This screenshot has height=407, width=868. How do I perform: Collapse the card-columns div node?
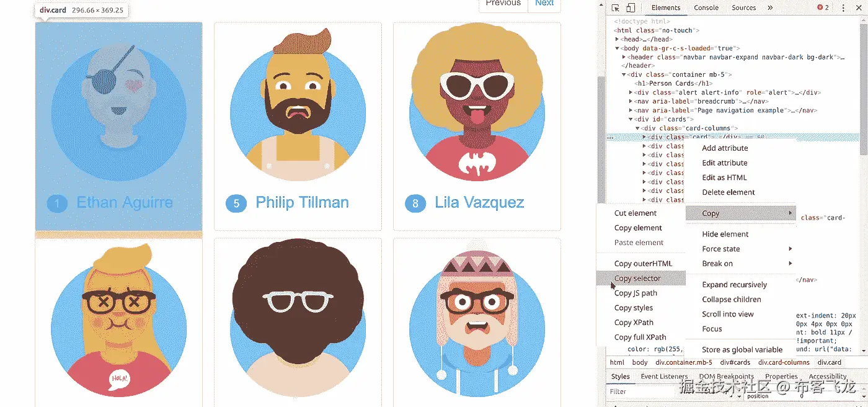[x=637, y=128]
